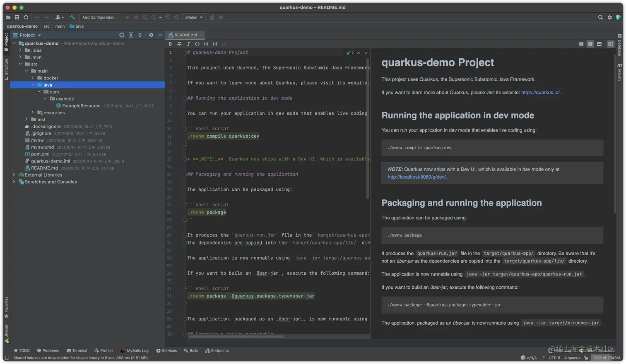Click the colorful plugin logo icon top-right
Screen dimensions: 626x364
coord(619,17)
